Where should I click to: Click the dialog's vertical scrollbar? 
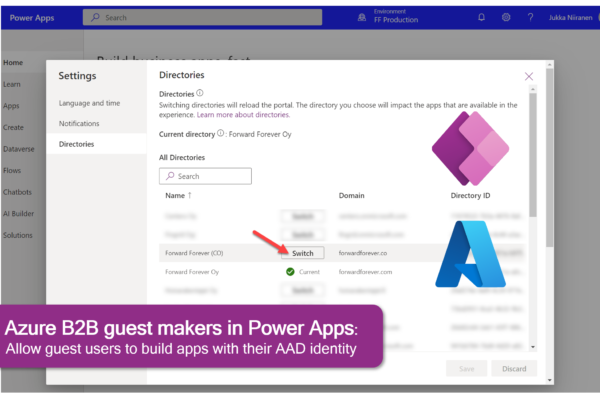[x=534, y=200]
